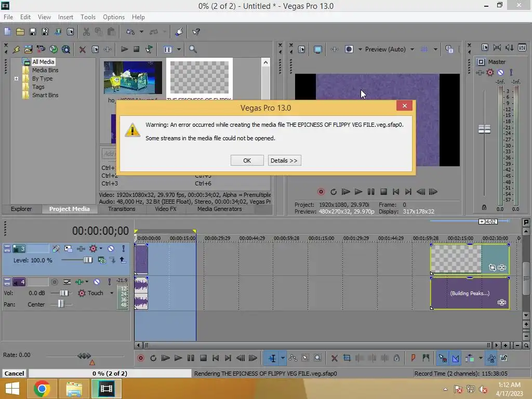The height and width of the screenshot is (399, 532).
Task: Click the Import Media lightning icon
Action: tap(16, 49)
